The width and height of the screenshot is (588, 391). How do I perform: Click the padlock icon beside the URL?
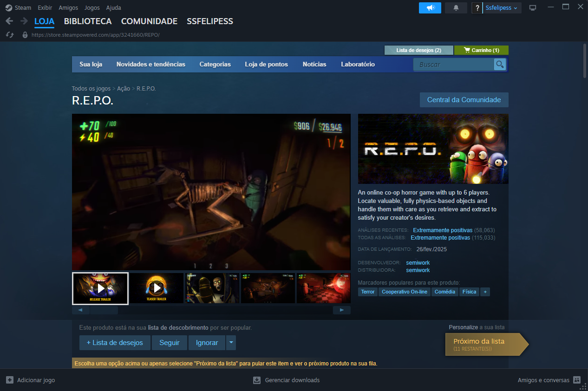click(25, 35)
